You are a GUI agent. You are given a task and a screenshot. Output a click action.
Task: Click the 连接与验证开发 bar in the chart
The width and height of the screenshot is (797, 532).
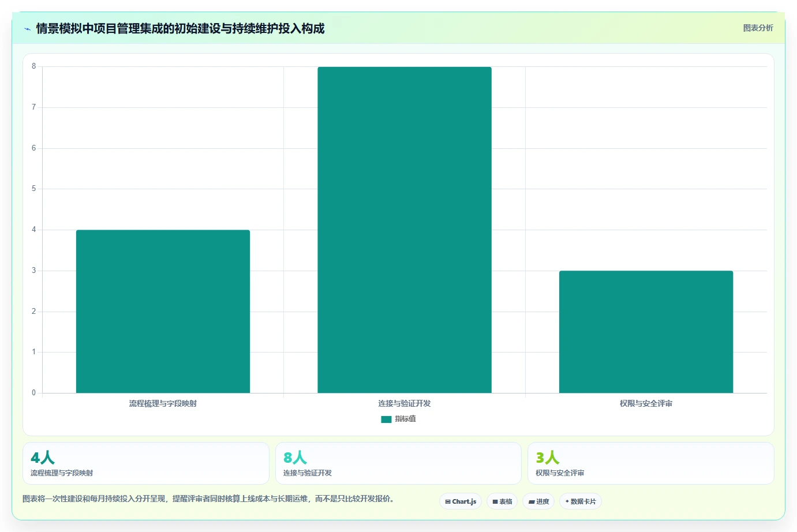[405, 230]
